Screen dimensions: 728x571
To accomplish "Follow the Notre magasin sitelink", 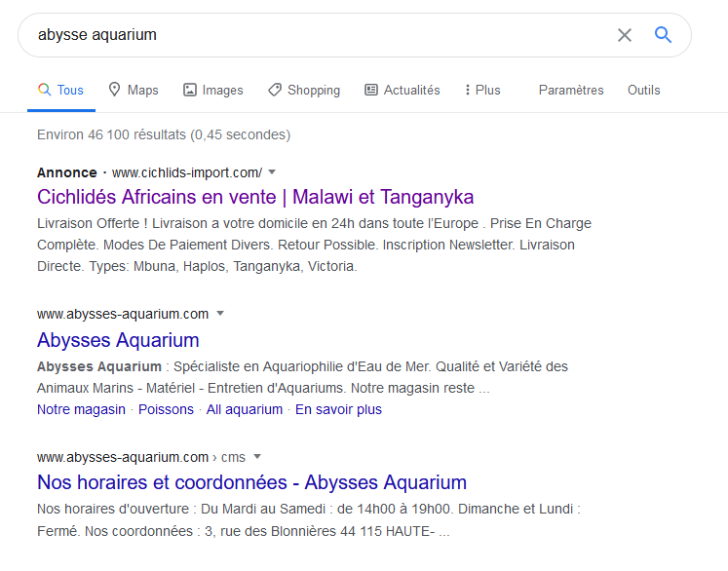I will 81,409.
